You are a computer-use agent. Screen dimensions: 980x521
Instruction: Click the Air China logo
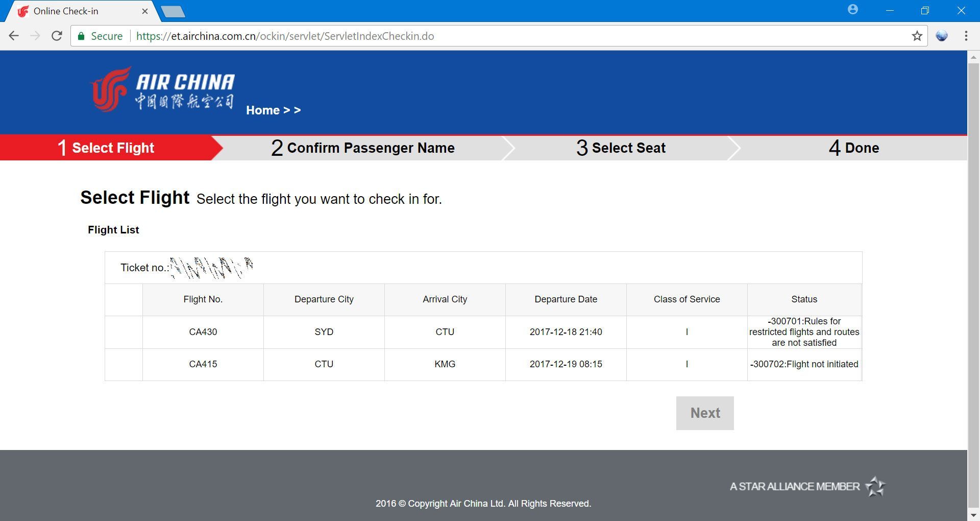click(x=162, y=89)
